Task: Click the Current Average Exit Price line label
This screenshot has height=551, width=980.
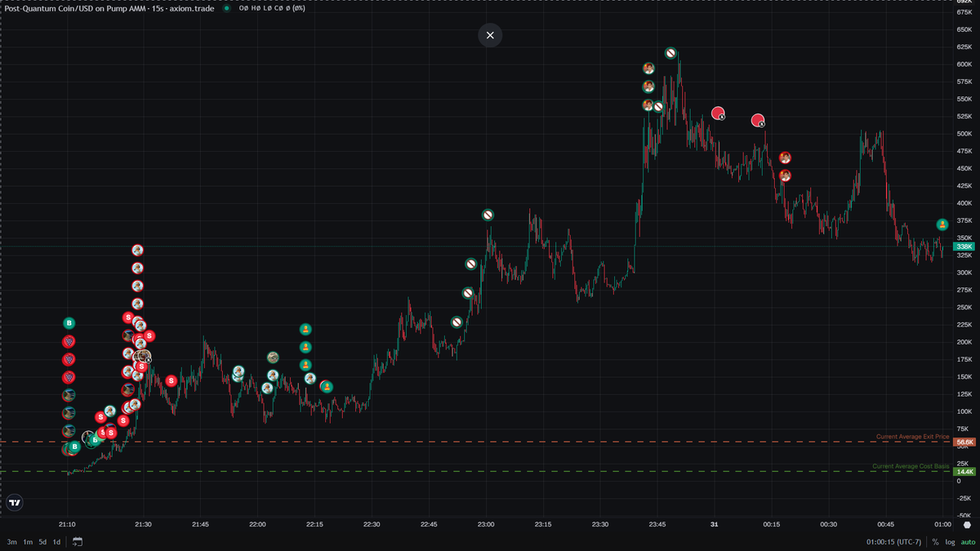Action: pyautogui.click(x=912, y=437)
